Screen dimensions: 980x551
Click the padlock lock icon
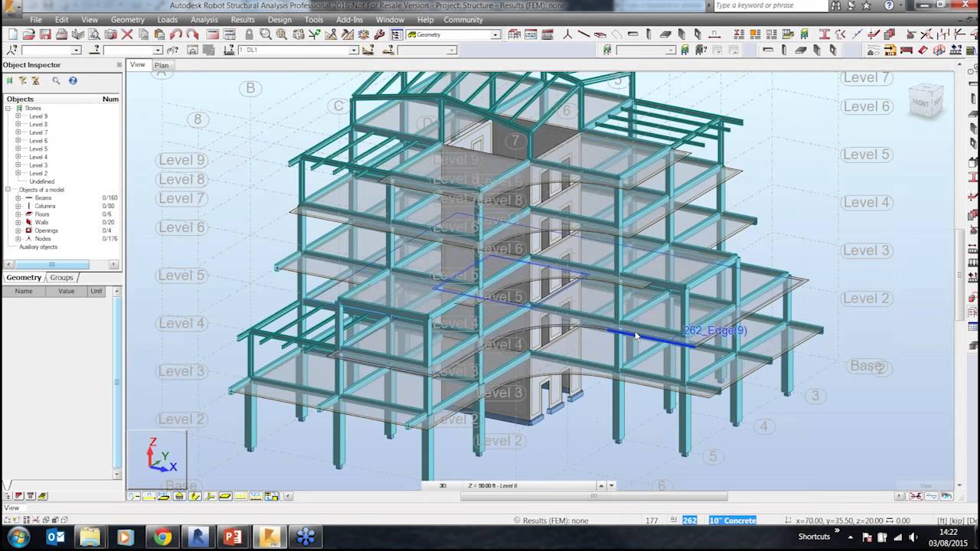(x=249, y=34)
